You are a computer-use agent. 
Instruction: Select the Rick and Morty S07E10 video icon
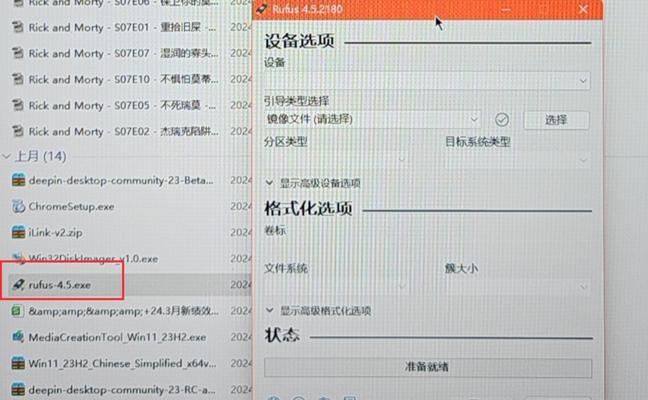pos(17,79)
